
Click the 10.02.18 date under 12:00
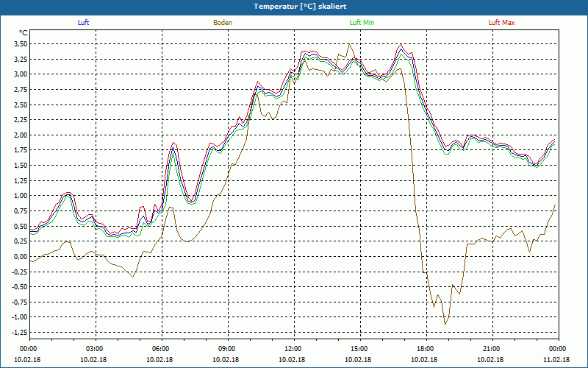292,359
